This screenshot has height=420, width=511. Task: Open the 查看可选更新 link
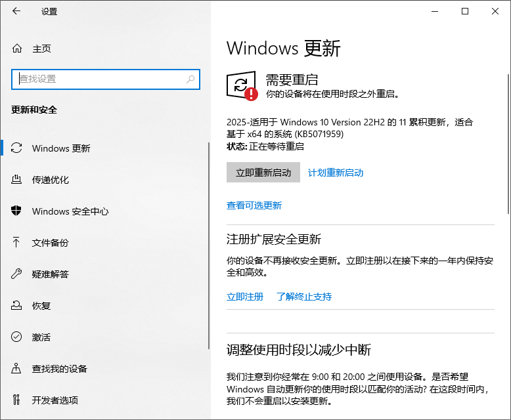click(254, 205)
